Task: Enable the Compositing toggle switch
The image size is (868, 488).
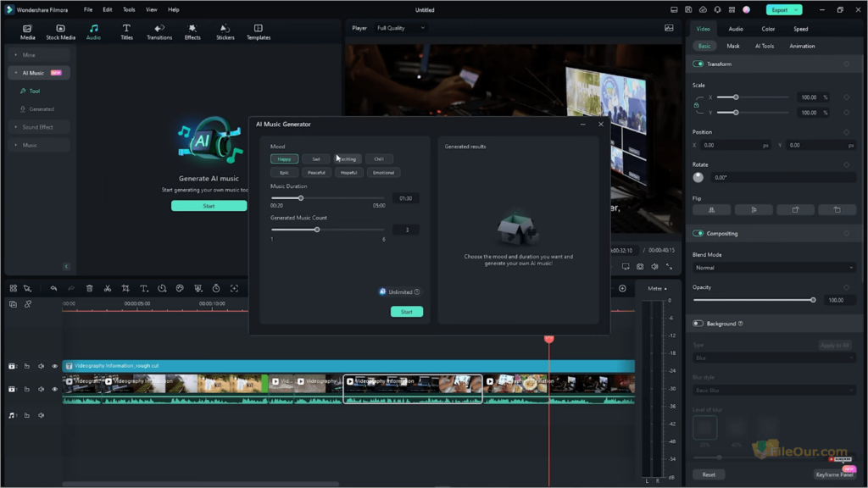Action: (698, 233)
